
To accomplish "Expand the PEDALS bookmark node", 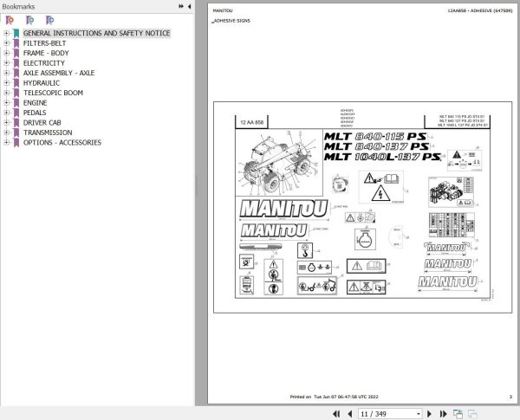I will 6,113.
